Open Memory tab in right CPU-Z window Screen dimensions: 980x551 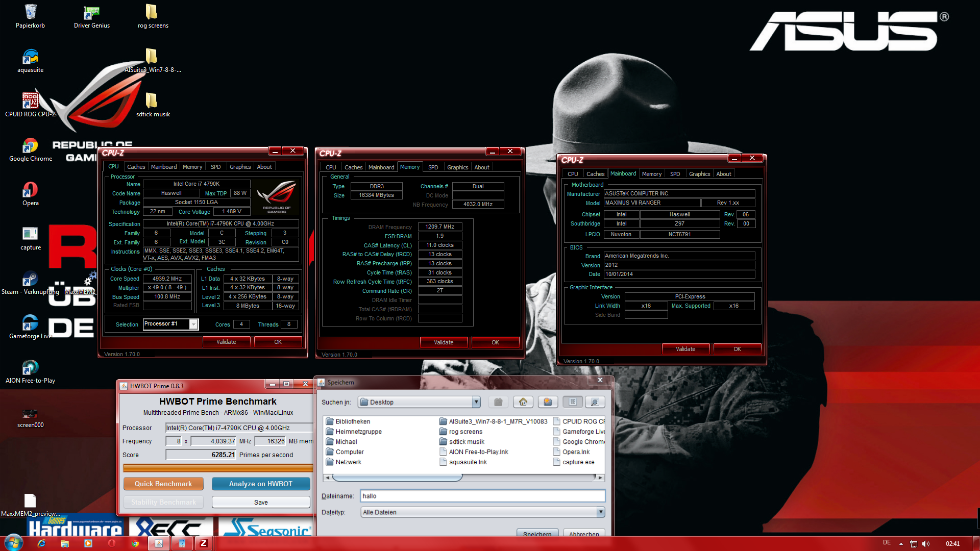tap(651, 174)
